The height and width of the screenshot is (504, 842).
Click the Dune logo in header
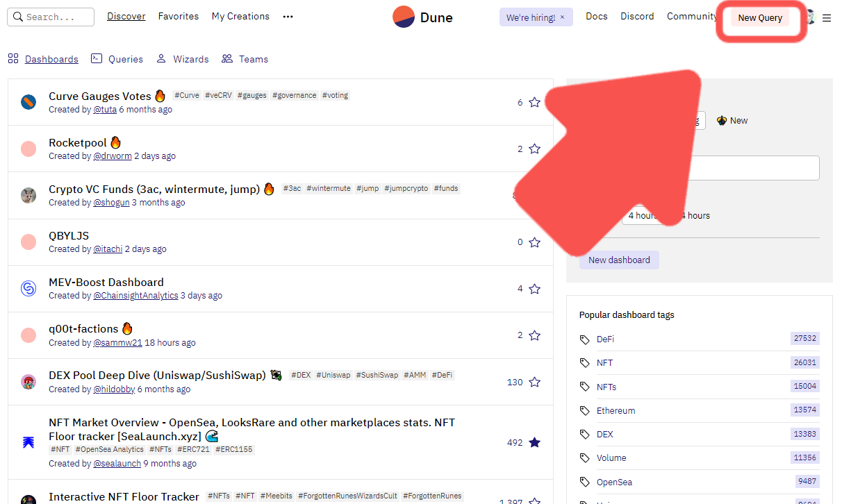point(422,17)
